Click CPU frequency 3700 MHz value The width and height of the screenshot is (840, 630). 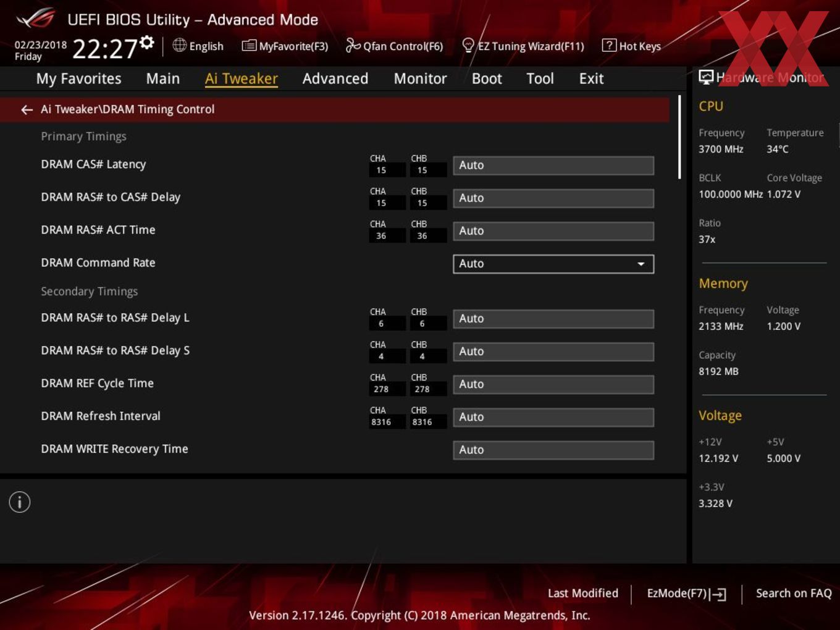pos(721,149)
